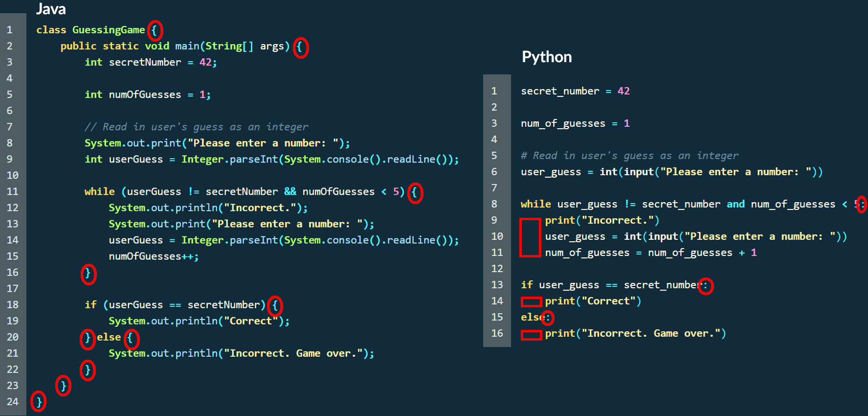Click the Java heading
This screenshot has width=868, height=416.
click(x=51, y=9)
